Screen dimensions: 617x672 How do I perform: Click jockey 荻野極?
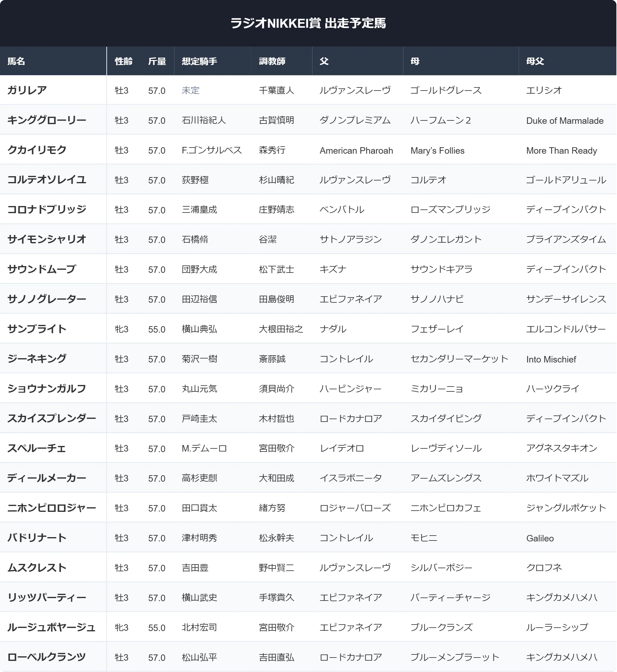point(195,180)
